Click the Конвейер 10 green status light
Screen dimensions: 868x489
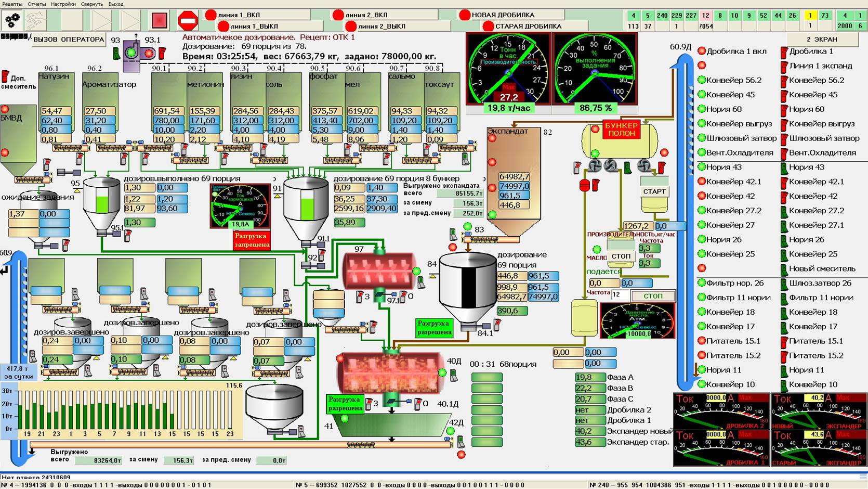click(702, 384)
